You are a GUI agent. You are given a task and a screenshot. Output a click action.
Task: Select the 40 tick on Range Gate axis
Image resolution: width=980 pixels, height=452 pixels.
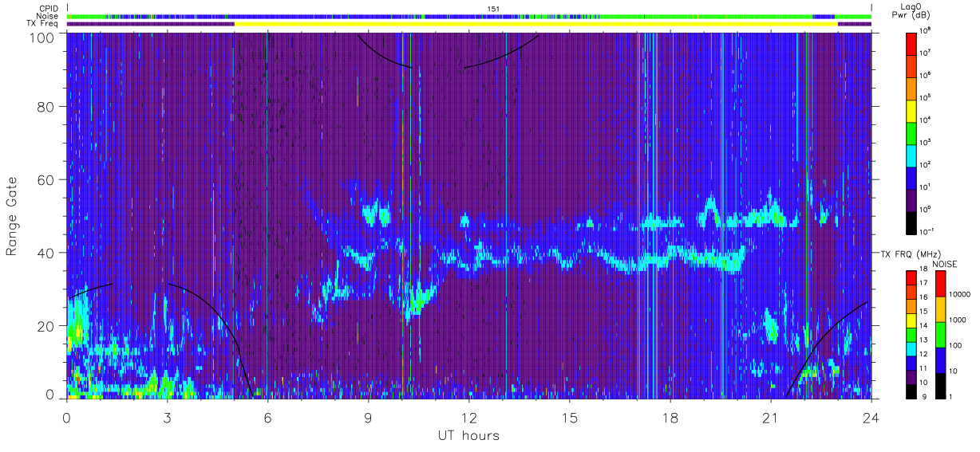tap(45, 253)
